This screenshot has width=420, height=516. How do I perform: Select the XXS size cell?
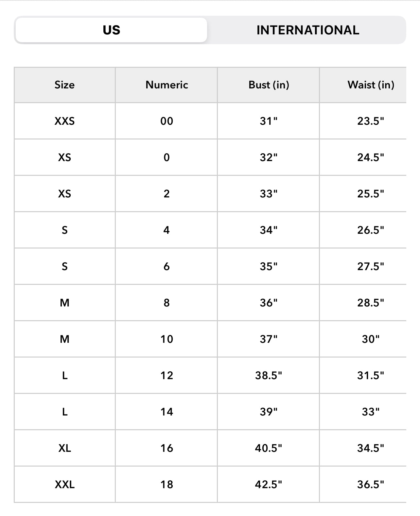tap(64, 121)
